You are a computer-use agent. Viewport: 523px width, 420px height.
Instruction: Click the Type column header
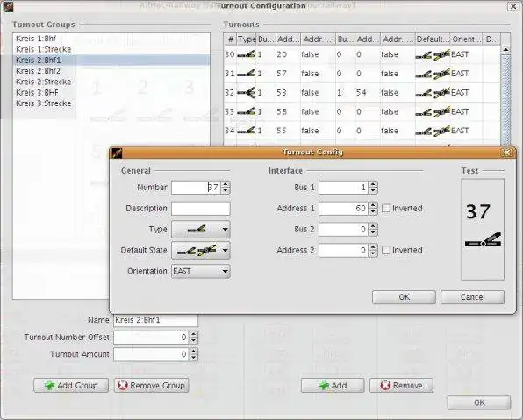(x=247, y=39)
